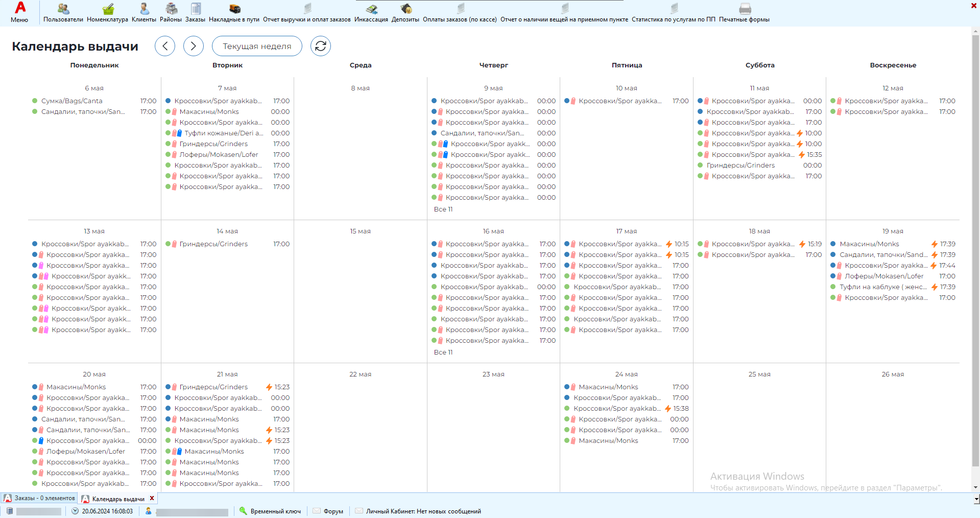The height and width of the screenshot is (518, 980).
Task: Go to next week arrow
Action: [194, 46]
